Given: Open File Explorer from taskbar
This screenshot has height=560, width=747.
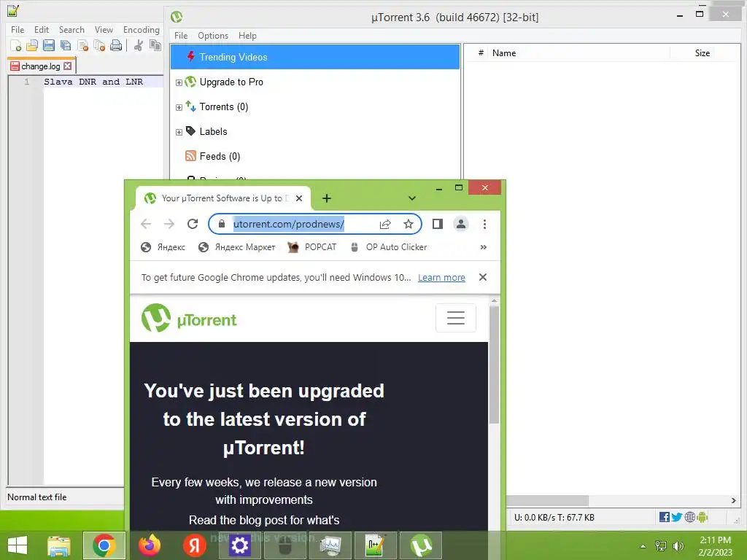Looking at the screenshot, I should pos(59,545).
